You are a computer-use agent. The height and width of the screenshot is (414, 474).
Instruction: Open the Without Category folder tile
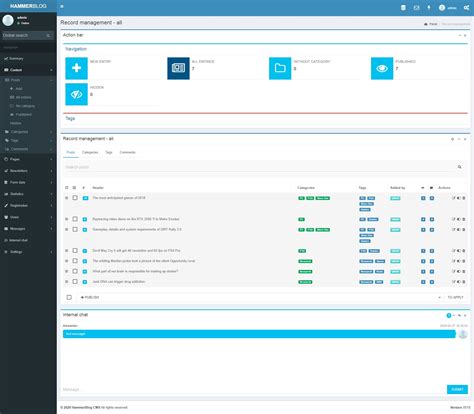tap(280, 68)
